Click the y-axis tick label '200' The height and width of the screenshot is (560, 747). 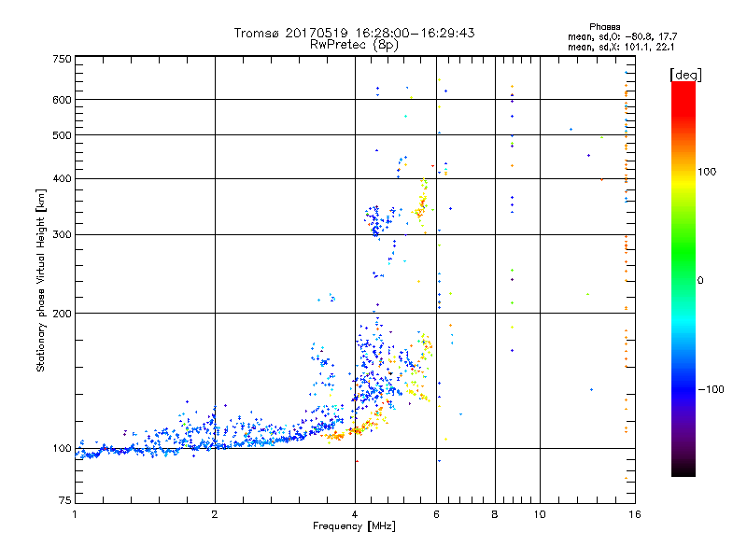(x=62, y=314)
